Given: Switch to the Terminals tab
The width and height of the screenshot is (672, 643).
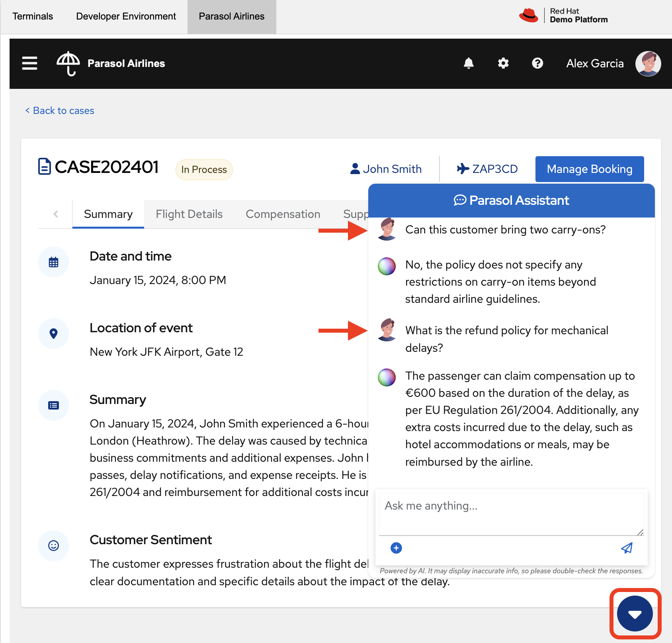Looking at the screenshot, I should point(33,16).
